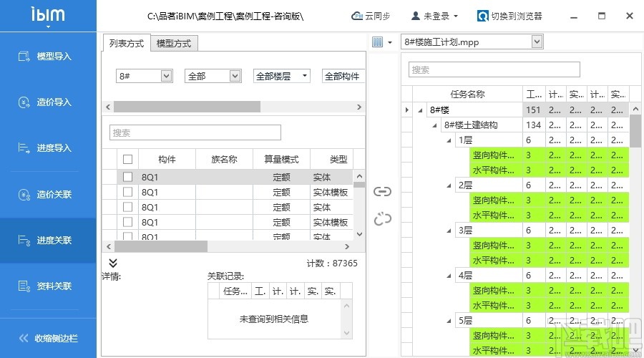Image resolution: width=644 pixels, height=358 pixels.
Task: Collapse details with double-chevron icon
Action: tap(113, 263)
